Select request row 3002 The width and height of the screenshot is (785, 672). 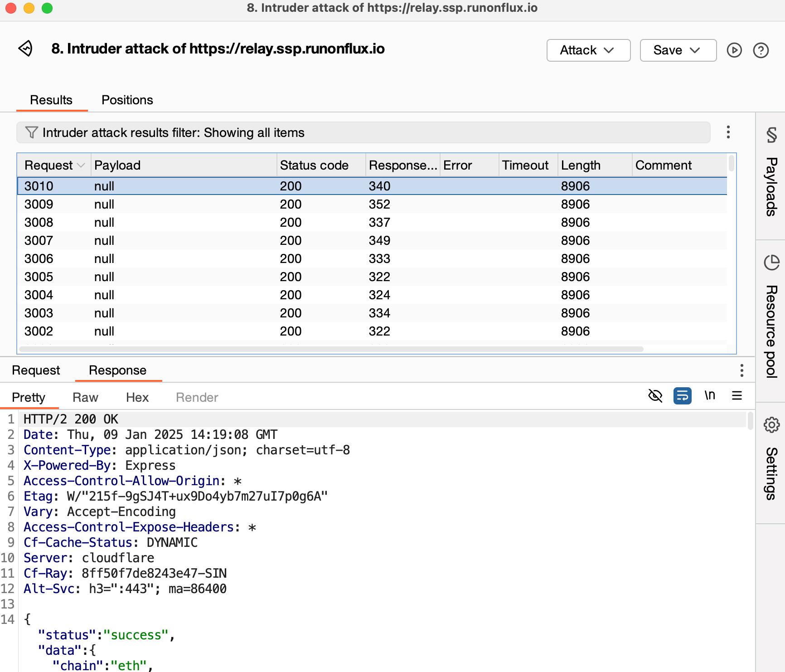point(372,331)
